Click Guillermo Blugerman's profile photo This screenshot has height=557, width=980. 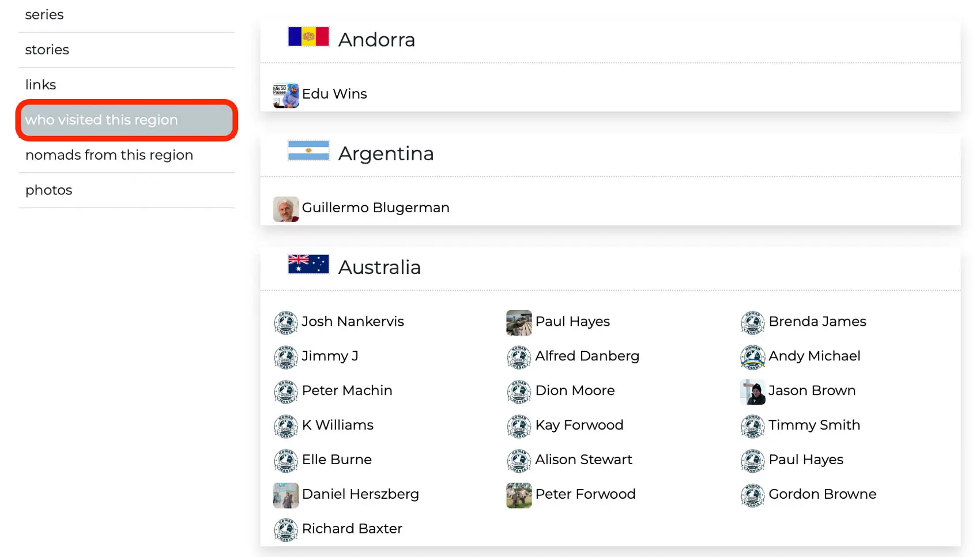click(286, 209)
